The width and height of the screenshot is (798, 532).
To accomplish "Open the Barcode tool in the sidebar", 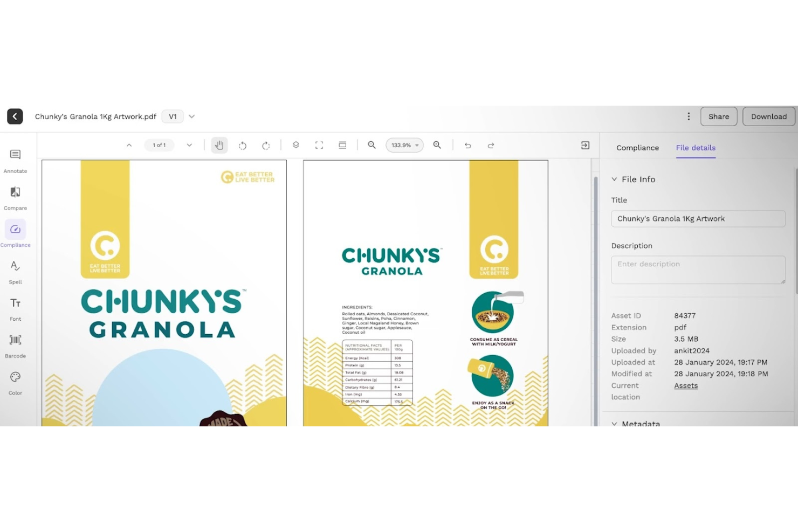I will coord(15,346).
